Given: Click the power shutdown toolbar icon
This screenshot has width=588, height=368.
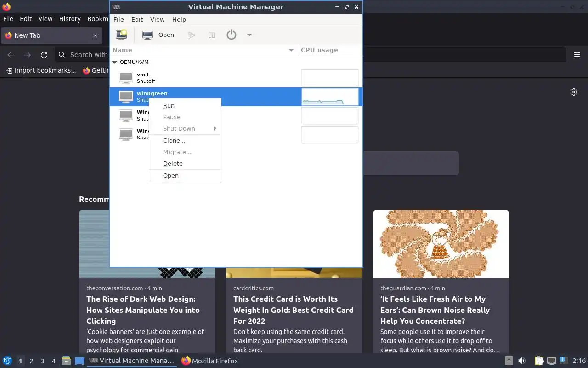Looking at the screenshot, I should click(x=232, y=35).
